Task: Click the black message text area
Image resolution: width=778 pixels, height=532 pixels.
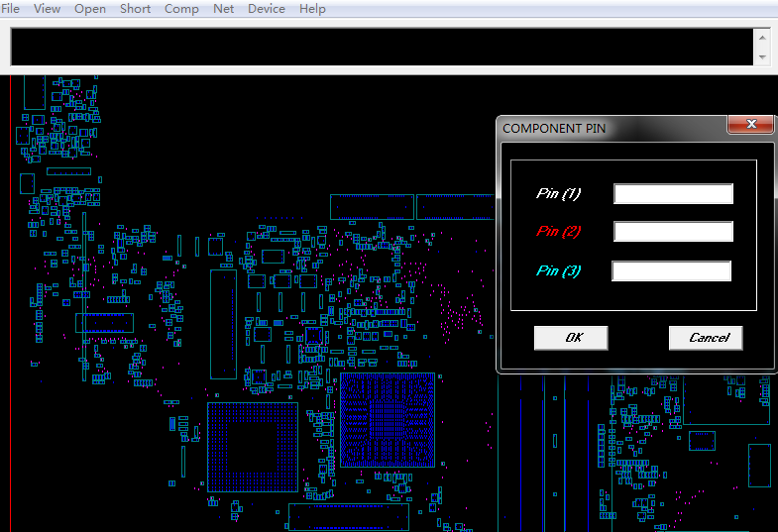Action: click(382, 48)
